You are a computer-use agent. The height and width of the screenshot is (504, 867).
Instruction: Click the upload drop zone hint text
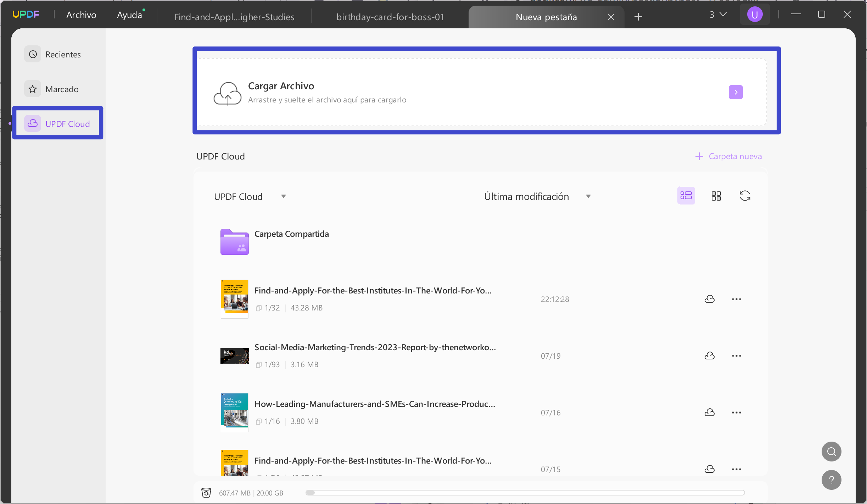327,100
